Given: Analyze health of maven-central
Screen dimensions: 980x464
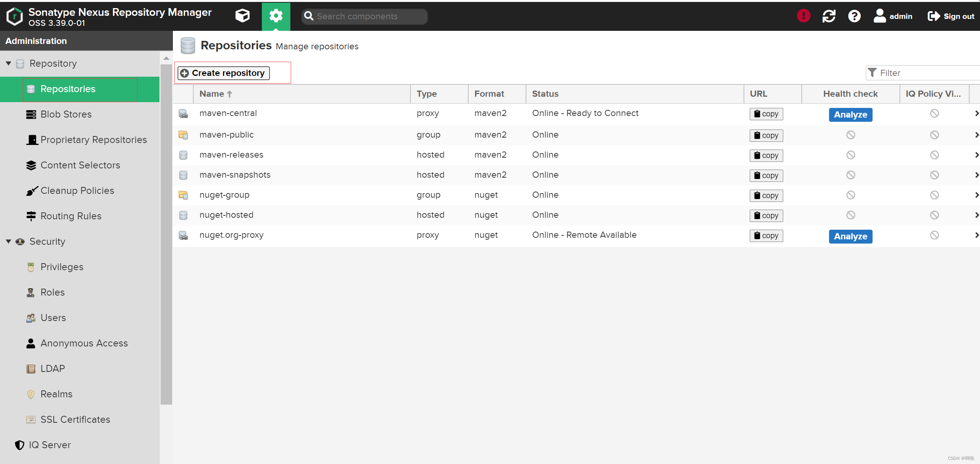Looking at the screenshot, I should (x=851, y=115).
